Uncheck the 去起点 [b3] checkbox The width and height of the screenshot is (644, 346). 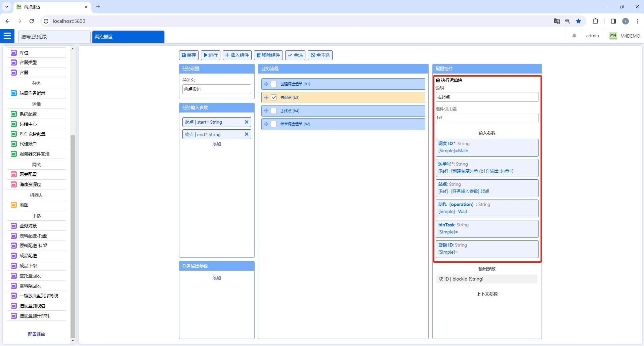click(274, 97)
